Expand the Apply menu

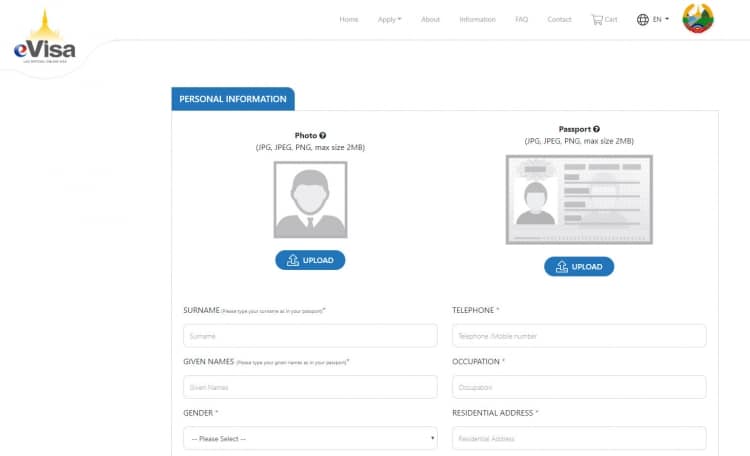click(x=389, y=20)
